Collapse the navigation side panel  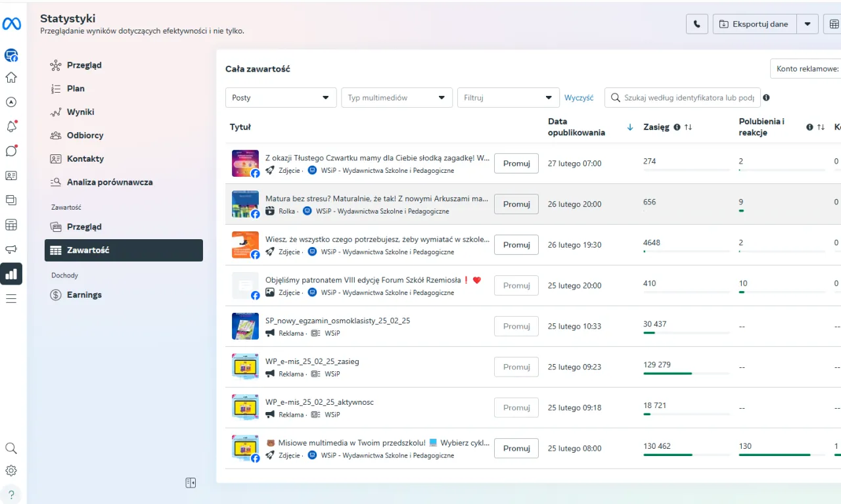(x=191, y=483)
